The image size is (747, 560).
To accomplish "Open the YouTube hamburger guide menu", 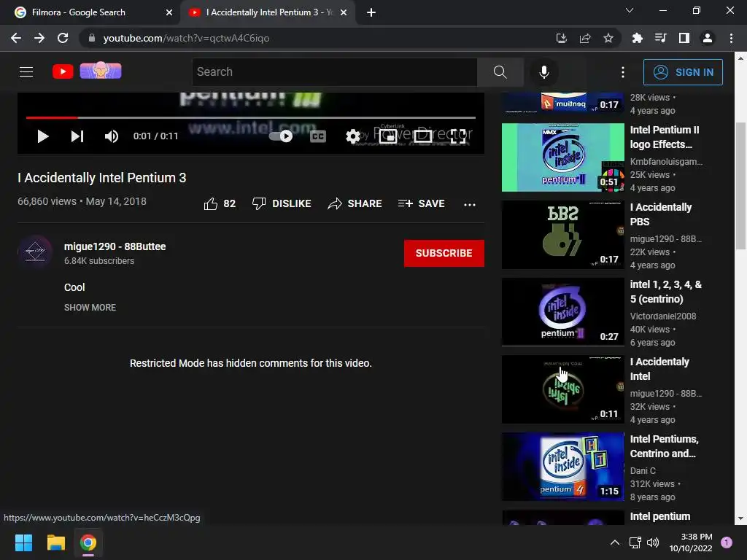I will click(26, 72).
